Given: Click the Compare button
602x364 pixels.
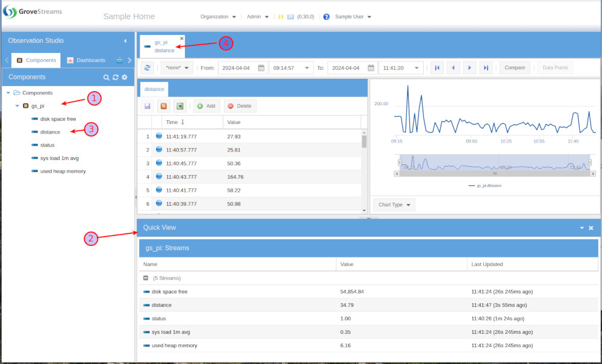Looking at the screenshot, I should 515,67.
